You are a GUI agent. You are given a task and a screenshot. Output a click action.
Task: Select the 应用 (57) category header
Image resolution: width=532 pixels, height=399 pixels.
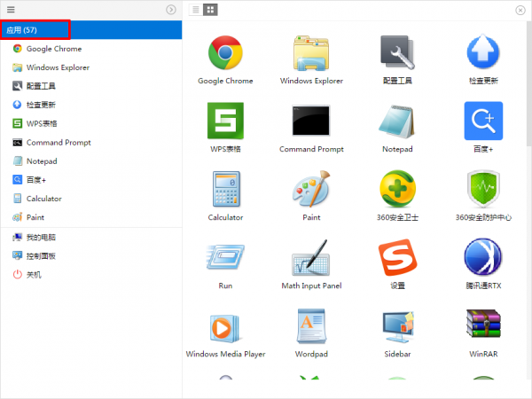tap(91, 30)
